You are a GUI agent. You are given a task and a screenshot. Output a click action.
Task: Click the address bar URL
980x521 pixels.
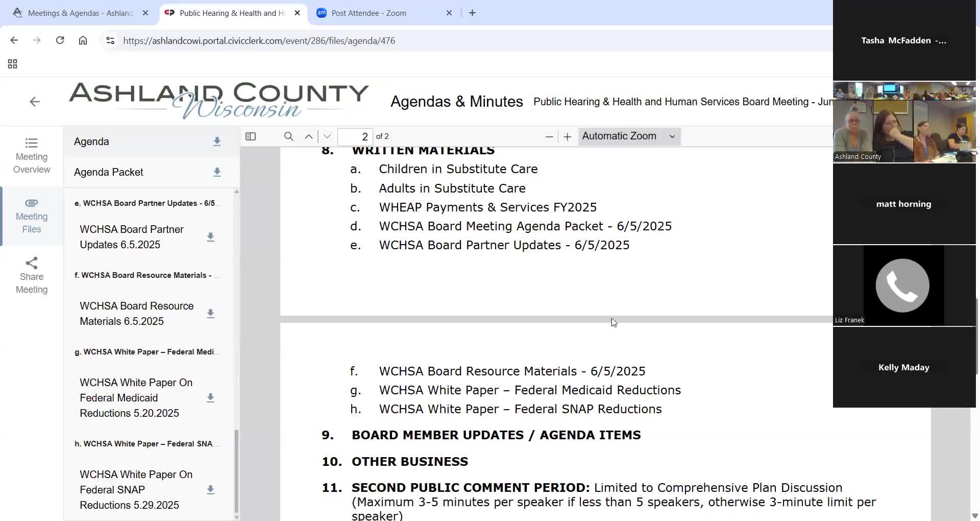pos(259,40)
